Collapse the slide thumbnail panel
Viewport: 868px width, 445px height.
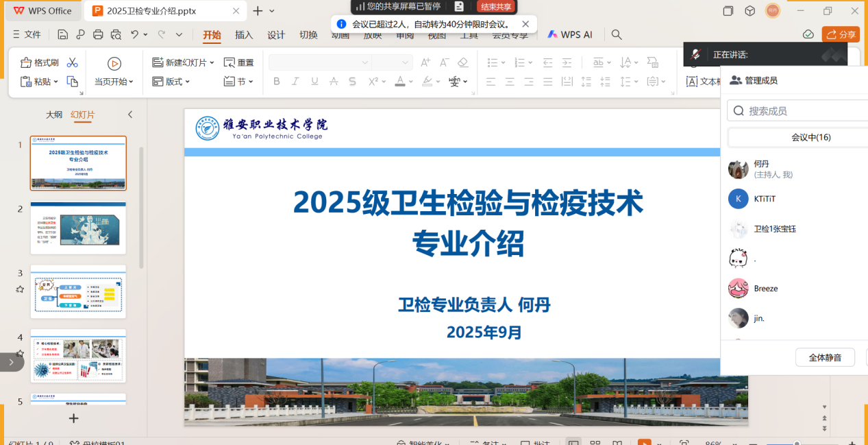[x=130, y=115]
